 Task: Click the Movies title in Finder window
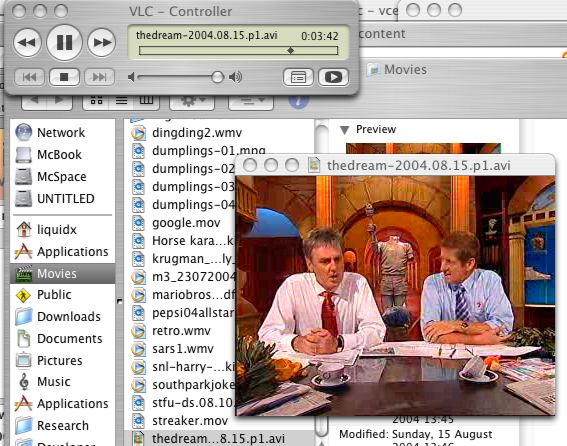coord(405,69)
